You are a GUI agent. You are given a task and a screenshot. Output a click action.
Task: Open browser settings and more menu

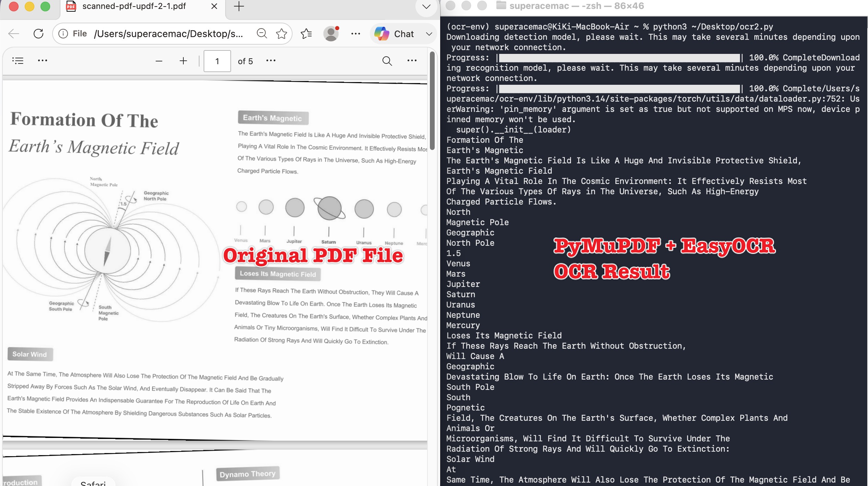coord(356,34)
